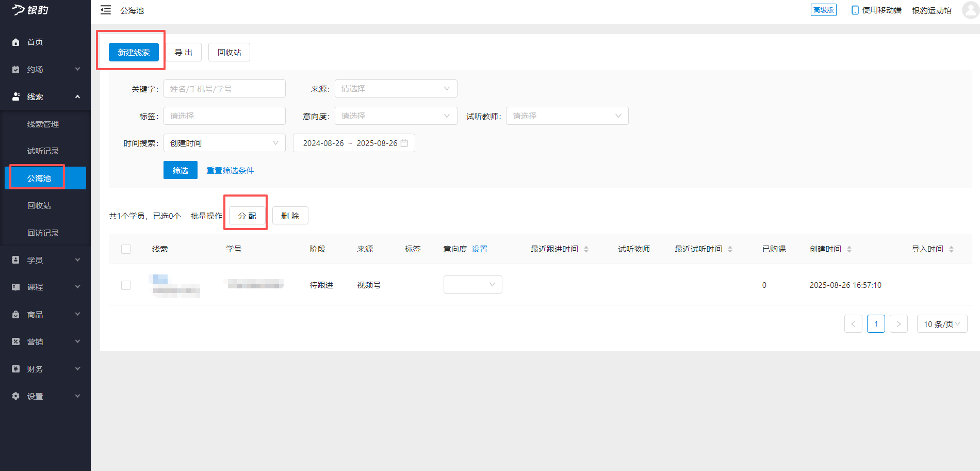The height and width of the screenshot is (471, 980).
Task: Open the 学员 section icon
Action: tap(15, 259)
